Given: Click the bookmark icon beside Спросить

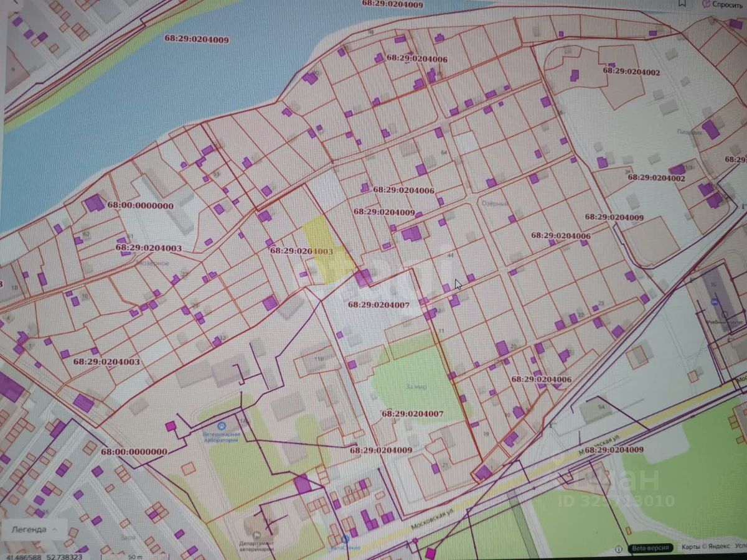Looking at the screenshot, I should (683, 3).
